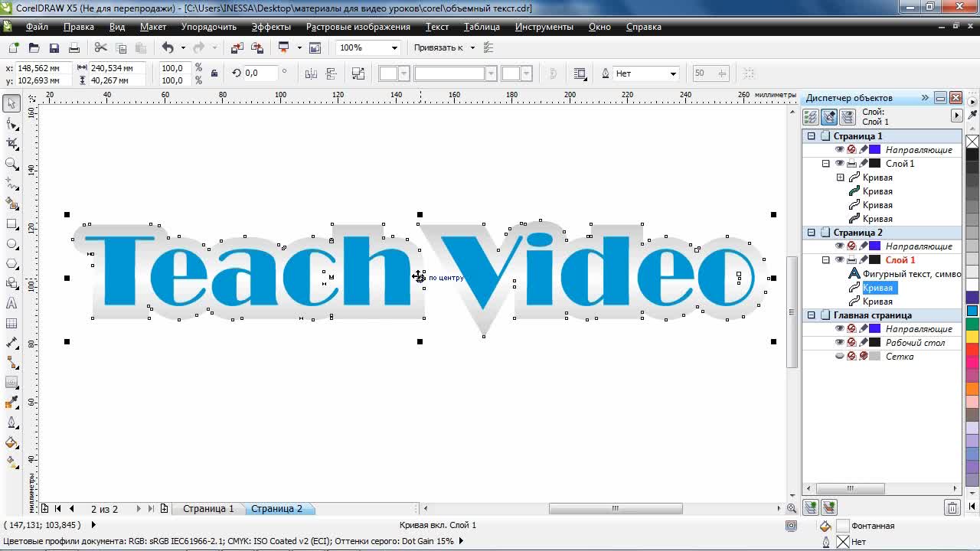Mirror the selection horizontally

(311, 73)
